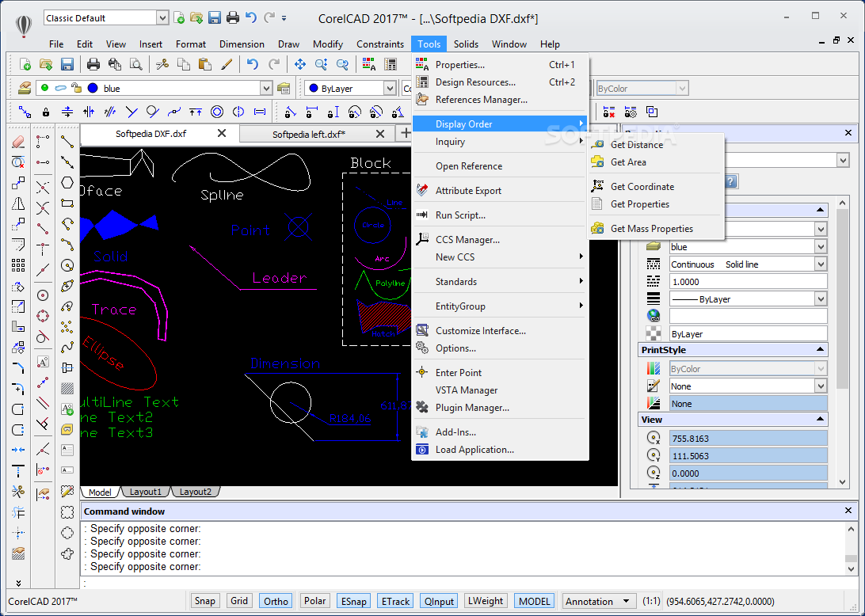Select the Rectangle drawing tool
This screenshot has width=865, height=616.
(67, 203)
